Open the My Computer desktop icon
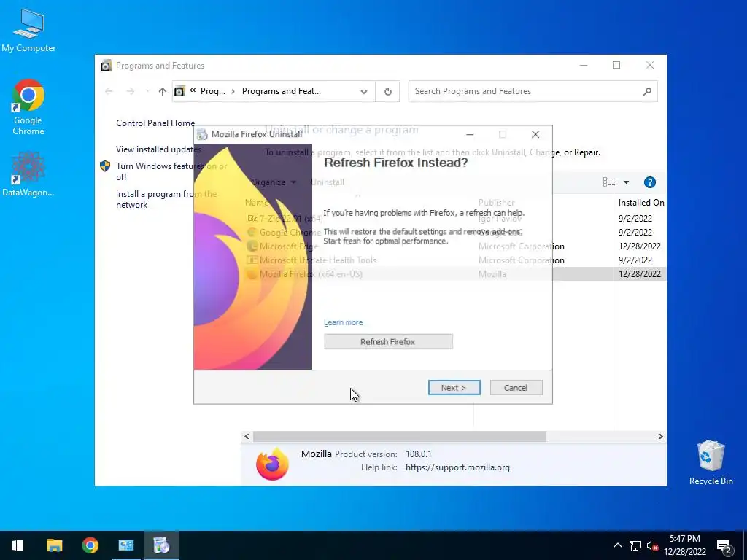Screen dimensions: 747x560 [x=28, y=30]
